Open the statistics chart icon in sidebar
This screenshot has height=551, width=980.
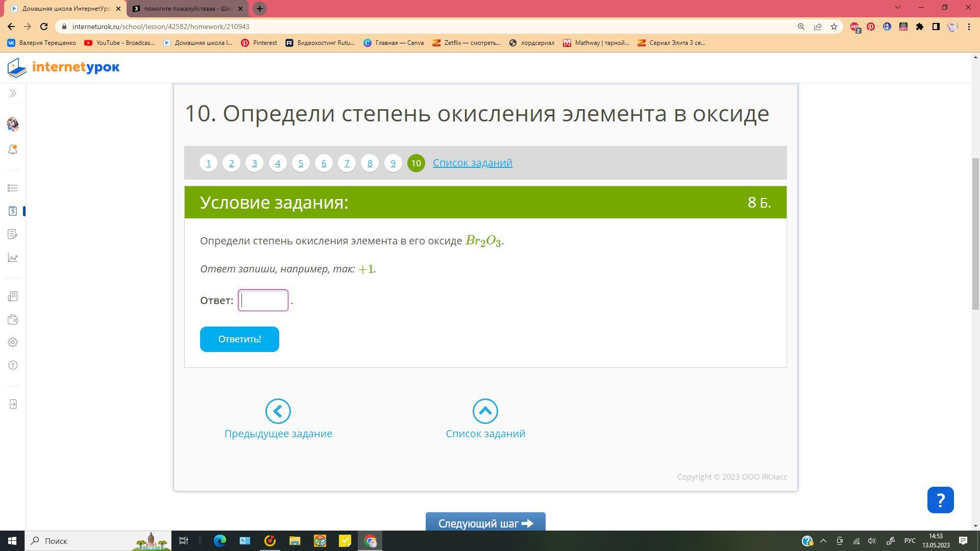pyautogui.click(x=13, y=258)
